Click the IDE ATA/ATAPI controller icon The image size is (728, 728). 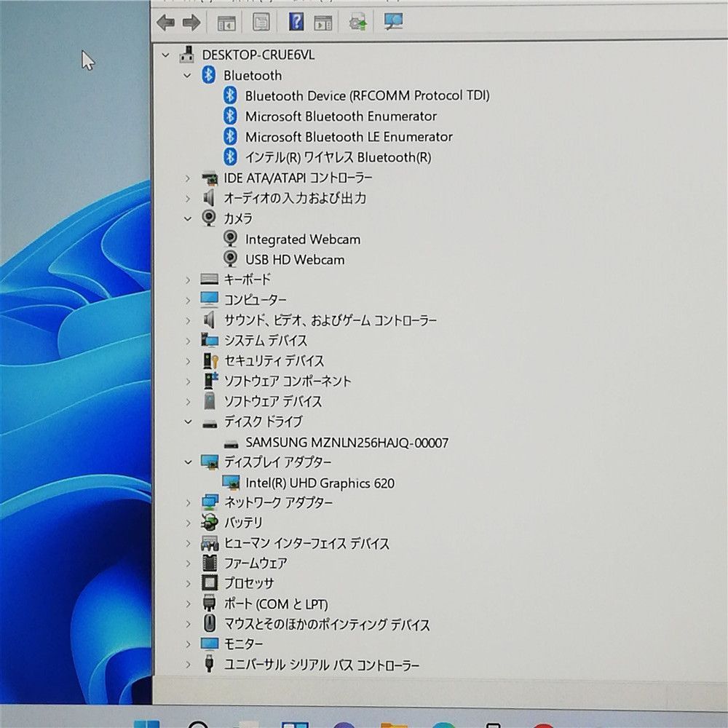pyautogui.click(x=210, y=178)
